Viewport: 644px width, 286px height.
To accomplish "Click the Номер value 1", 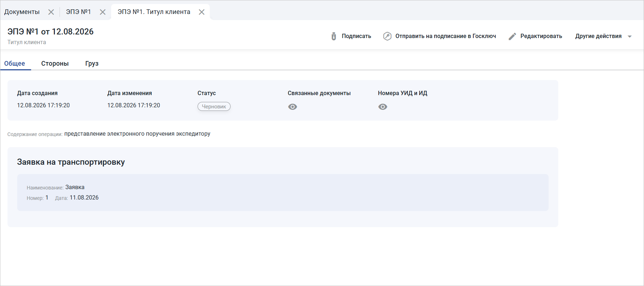I will 47,198.
